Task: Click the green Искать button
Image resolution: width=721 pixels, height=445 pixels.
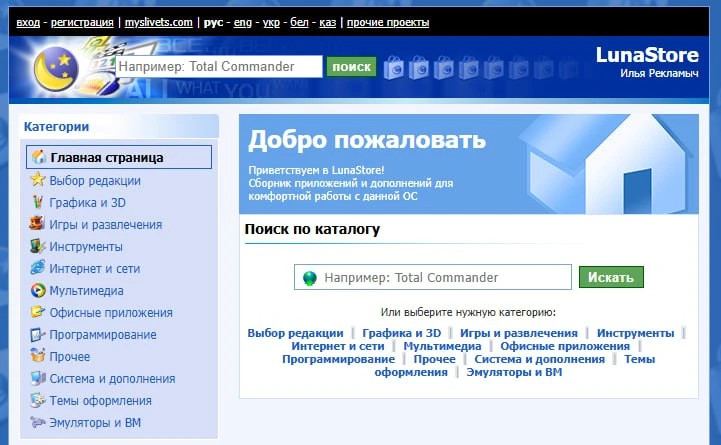Action: coord(611,277)
